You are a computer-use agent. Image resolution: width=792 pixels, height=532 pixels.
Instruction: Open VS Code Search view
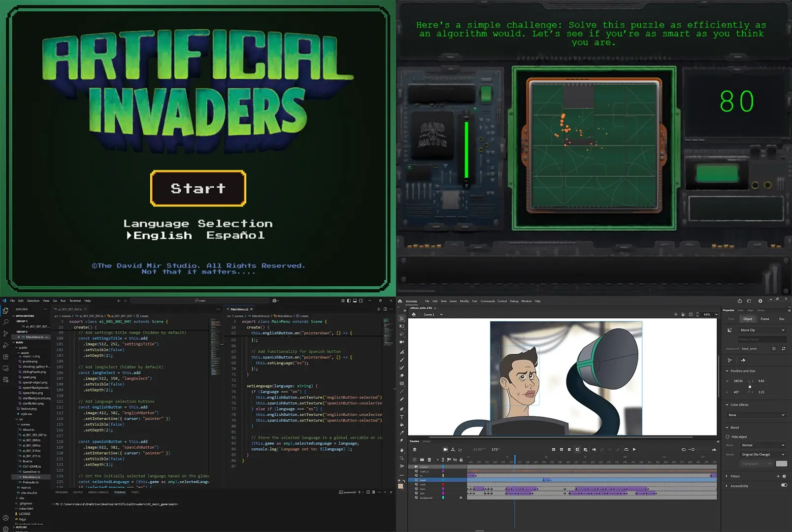pyautogui.click(x=5, y=322)
